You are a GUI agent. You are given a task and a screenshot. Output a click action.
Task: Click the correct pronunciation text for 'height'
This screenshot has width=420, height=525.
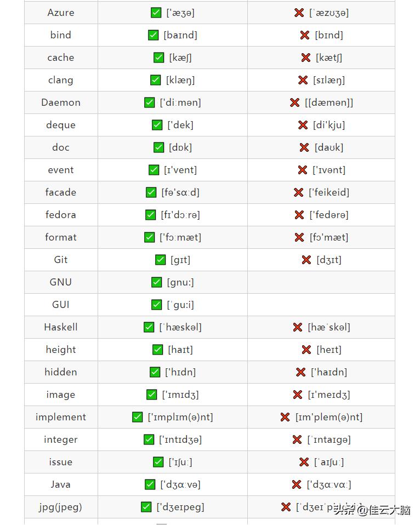(180, 350)
